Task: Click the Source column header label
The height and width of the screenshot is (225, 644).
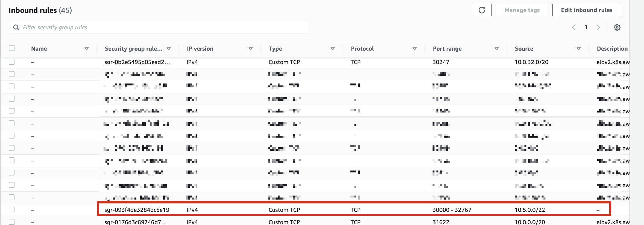Action: point(524,49)
